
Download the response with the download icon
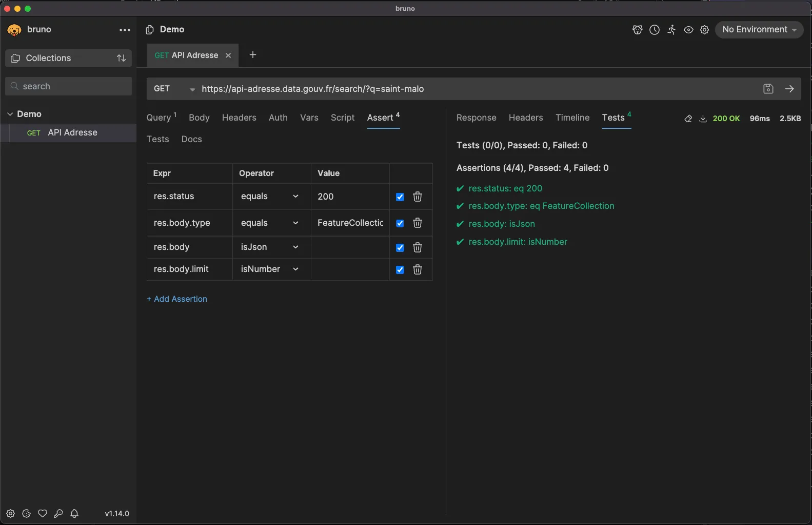(703, 119)
